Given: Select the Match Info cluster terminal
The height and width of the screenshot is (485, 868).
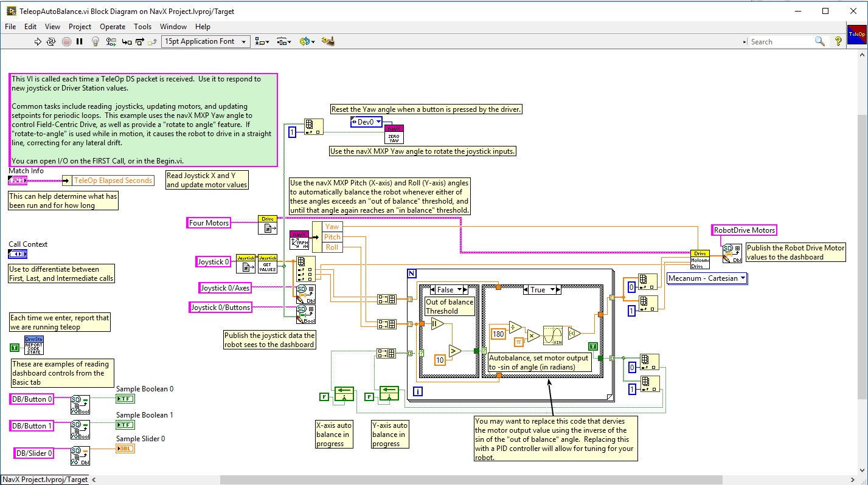Looking at the screenshot, I should click(x=18, y=181).
